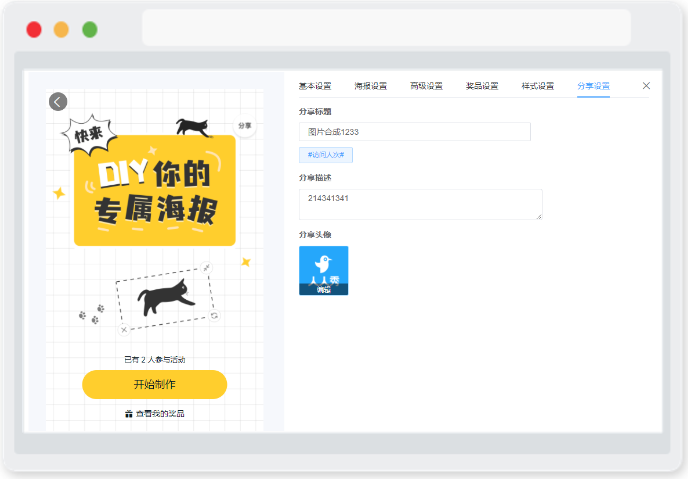Click the 分享描述 label
This screenshot has height=479, width=688.
[x=315, y=178]
